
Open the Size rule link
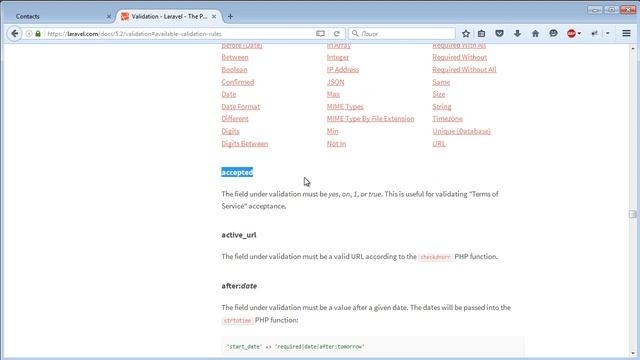pyautogui.click(x=439, y=94)
